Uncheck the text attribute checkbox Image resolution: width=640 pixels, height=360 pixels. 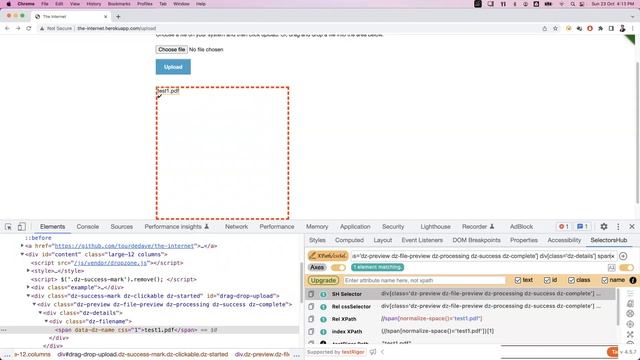tap(518, 280)
